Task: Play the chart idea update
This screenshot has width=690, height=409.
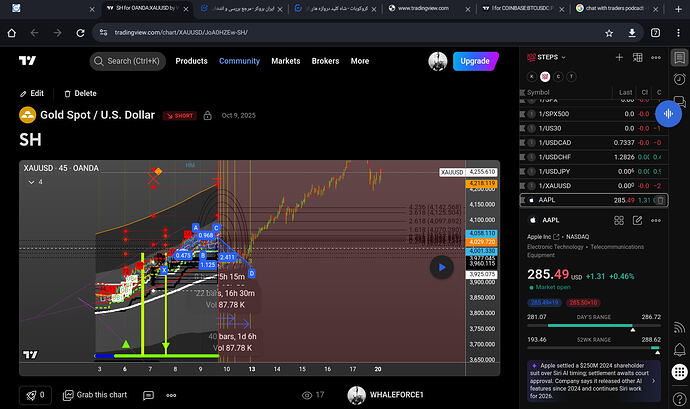Action: (441, 267)
